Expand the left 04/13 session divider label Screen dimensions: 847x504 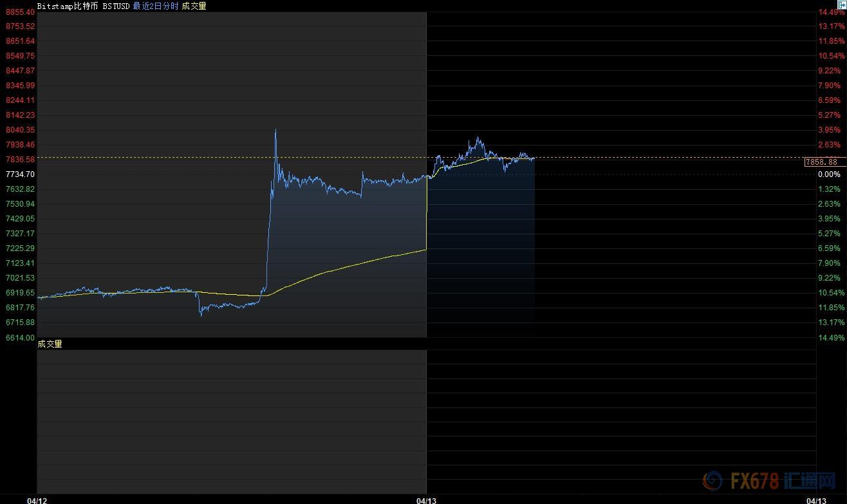coord(425,499)
